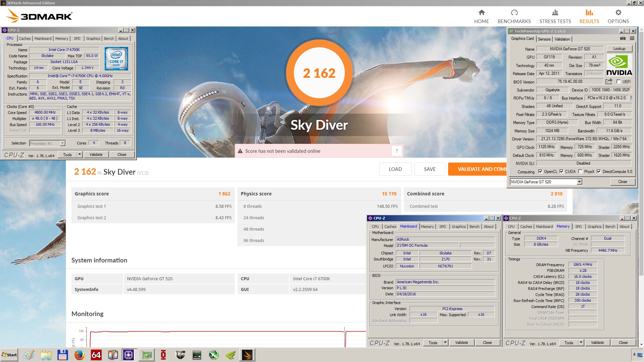The width and height of the screenshot is (644, 362).
Task: Click the Mainboard Model field Z170M OC Formula
Action: [x=427, y=245]
